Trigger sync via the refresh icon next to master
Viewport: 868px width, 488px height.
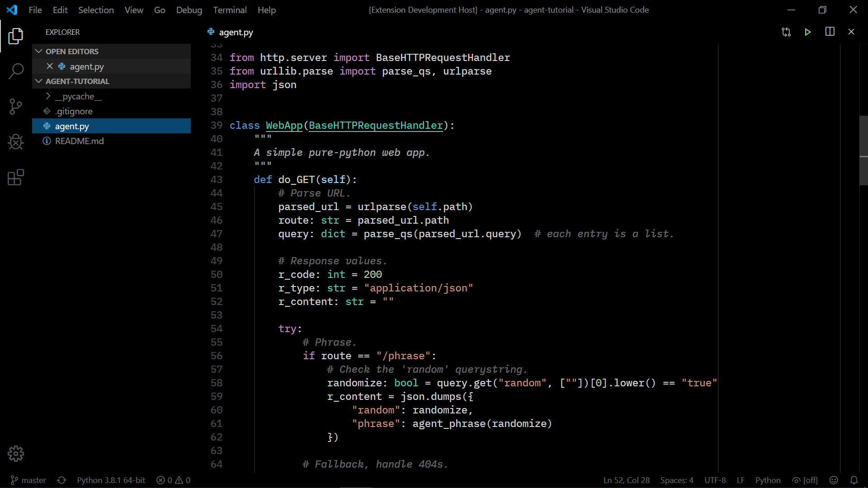tap(61, 480)
